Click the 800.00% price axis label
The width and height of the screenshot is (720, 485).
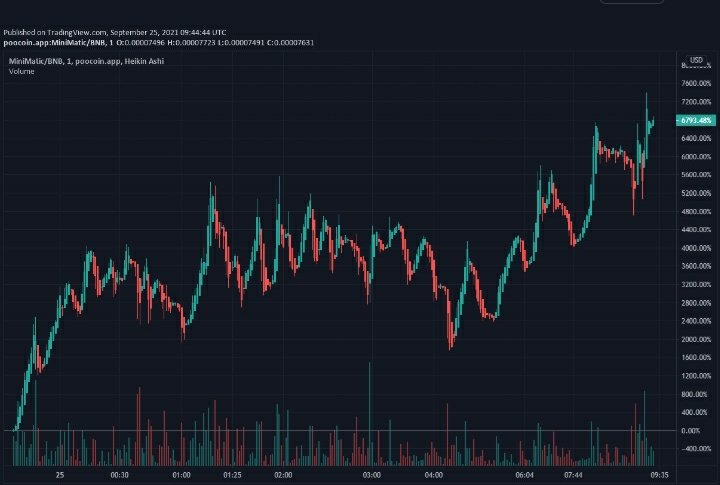695,394
